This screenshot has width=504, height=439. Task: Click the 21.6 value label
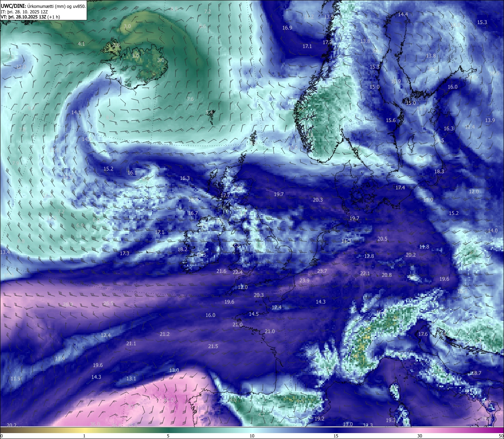[x=222, y=271]
